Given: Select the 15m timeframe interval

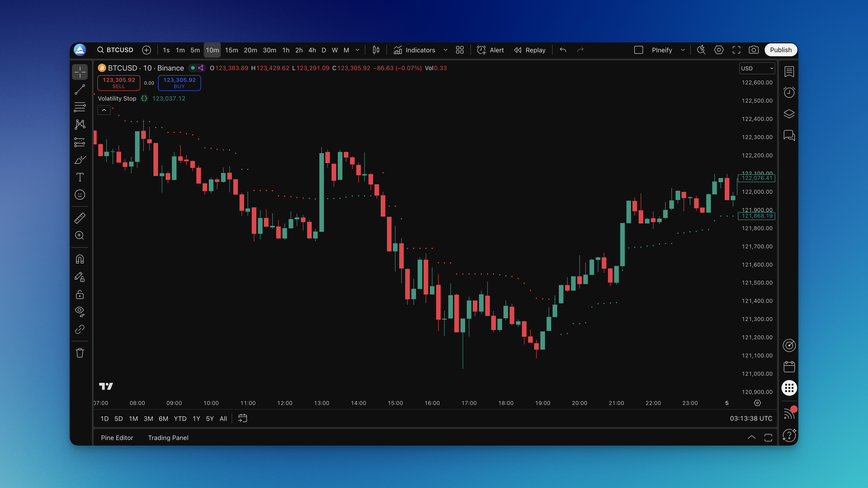Looking at the screenshot, I should pyautogui.click(x=231, y=50).
